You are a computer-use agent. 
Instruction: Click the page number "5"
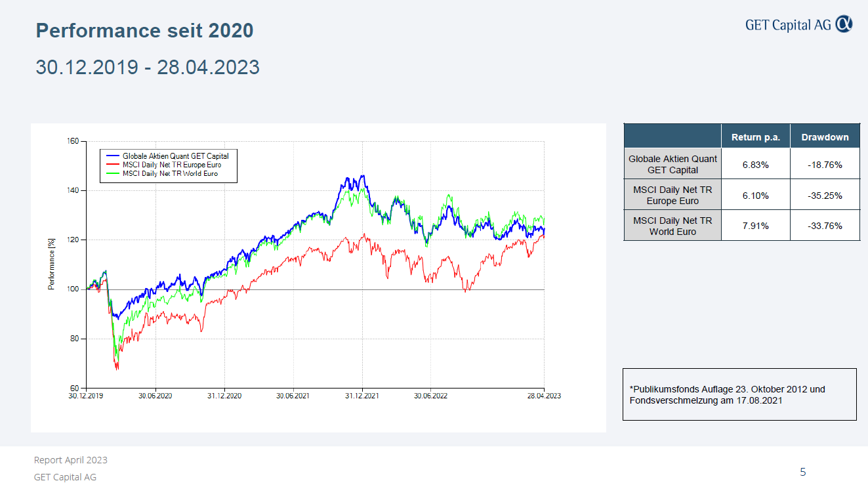(803, 472)
